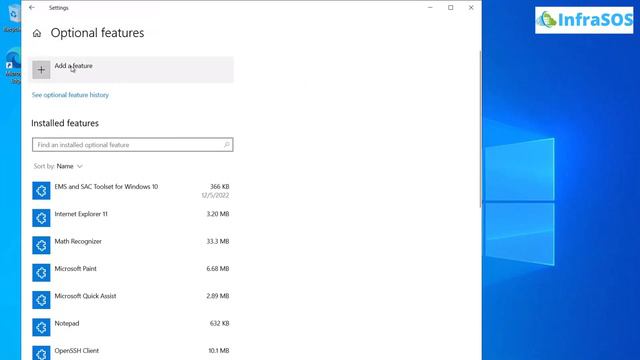Select the Internet Explorer 11 entry text
This screenshot has height=360, width=640.
click(x=81, y=214)
